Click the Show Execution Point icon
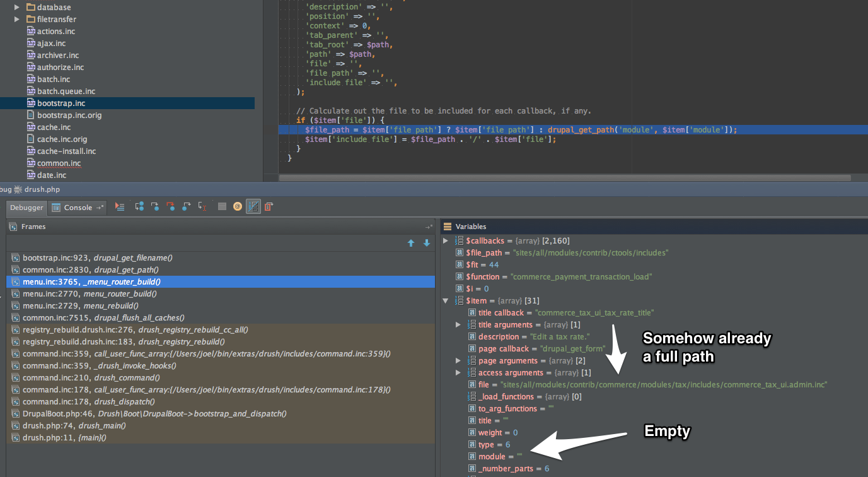The height and width of the screenshot is (477, 868). point(120,207)
